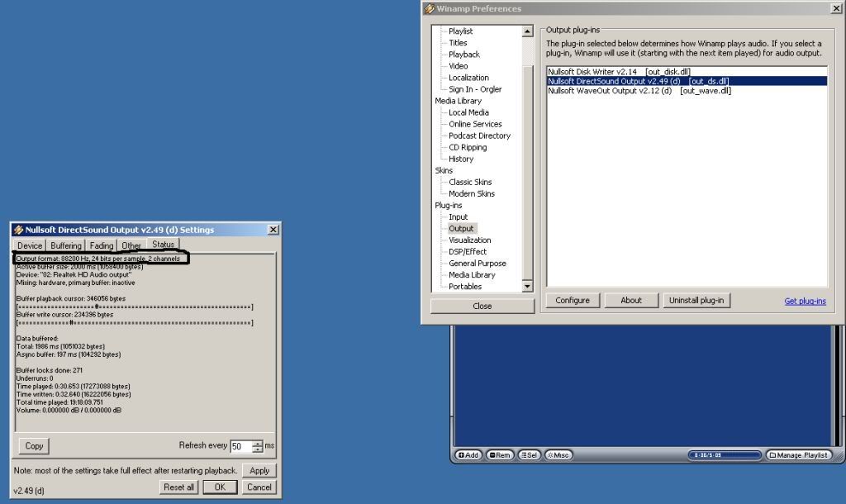Adjust the Refresh every spinner arrows
Image resolution: width=846 pixels, height=504 pixels.
click(x=257, y=446)
